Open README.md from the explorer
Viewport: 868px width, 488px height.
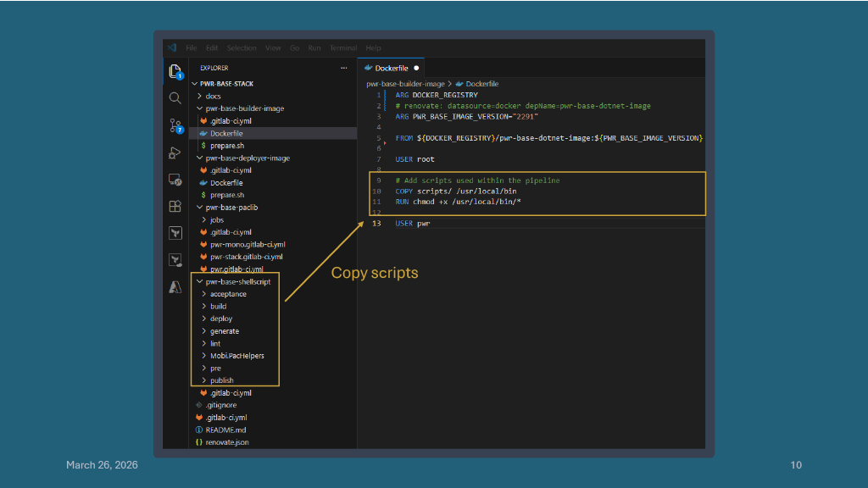pos(225,430)
